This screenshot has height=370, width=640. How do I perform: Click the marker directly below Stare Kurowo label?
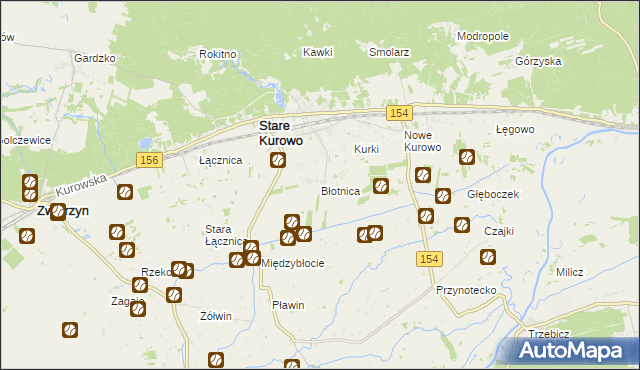tap(278, 160)
